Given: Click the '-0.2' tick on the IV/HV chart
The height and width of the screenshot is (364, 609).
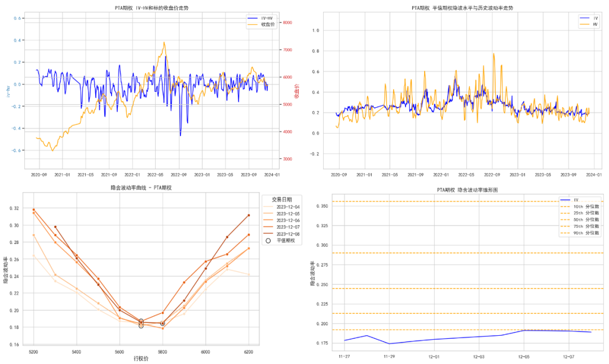Looking at the screenshot, I should (x=315, y=154).
